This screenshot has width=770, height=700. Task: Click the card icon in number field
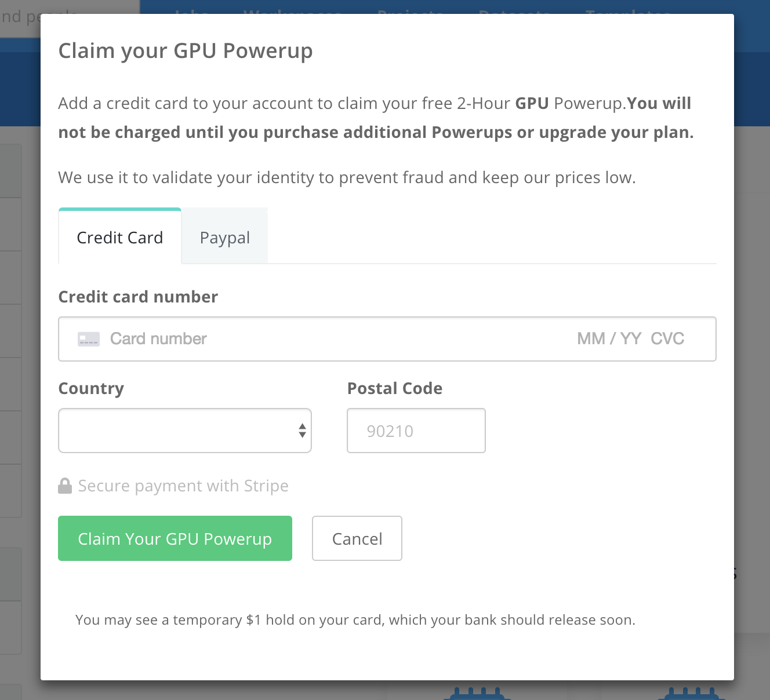click(89, 339)
